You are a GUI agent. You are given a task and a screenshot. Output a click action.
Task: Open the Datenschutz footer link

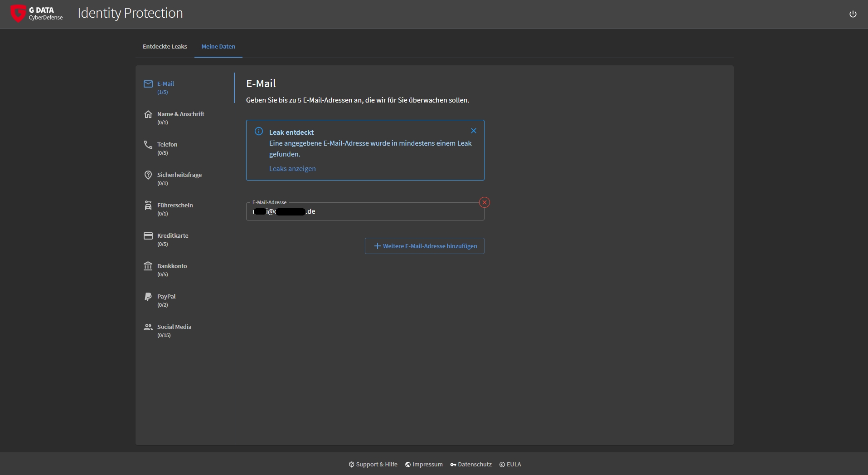471,465
